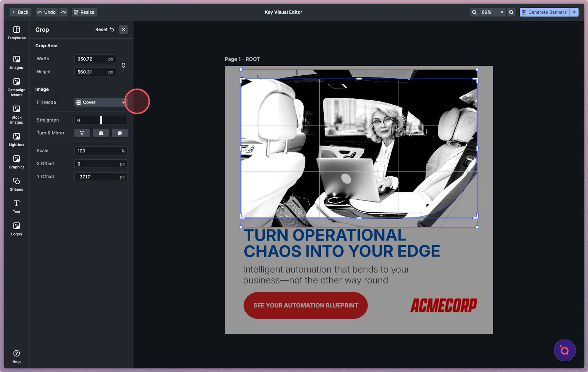This screenshot has width=588, height=372.
Task: Open the zoom percentage dropdown
Action: coord(492,12)
